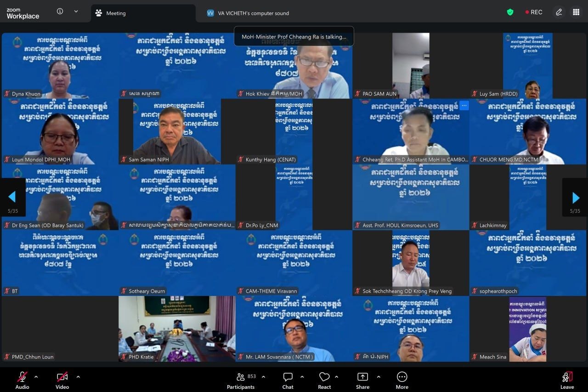
Task: Select Meach Sina's video tile
Action: tap(528, 329)
